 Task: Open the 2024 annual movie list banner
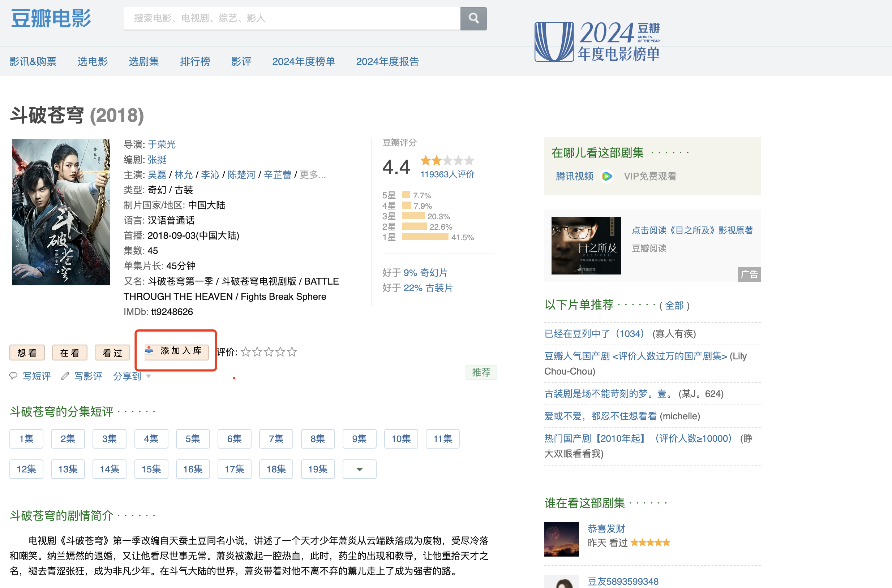[597, 41]
